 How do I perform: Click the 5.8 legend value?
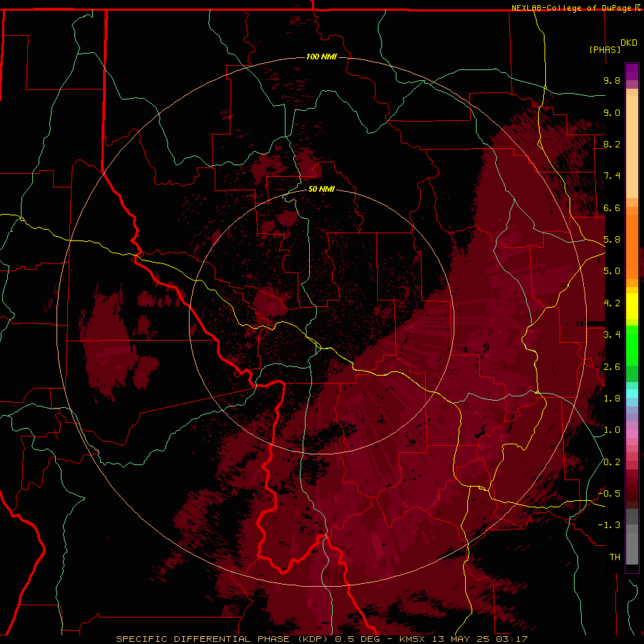612,240
